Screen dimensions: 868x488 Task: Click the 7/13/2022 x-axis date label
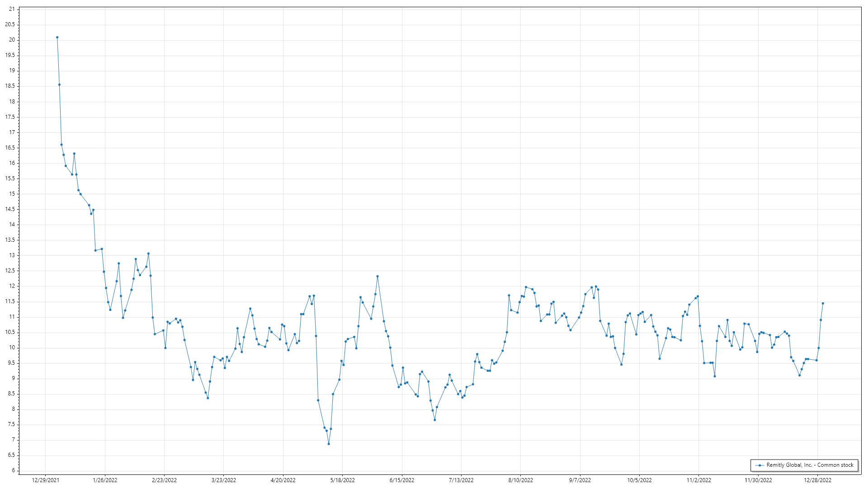[x=461, y=480]
